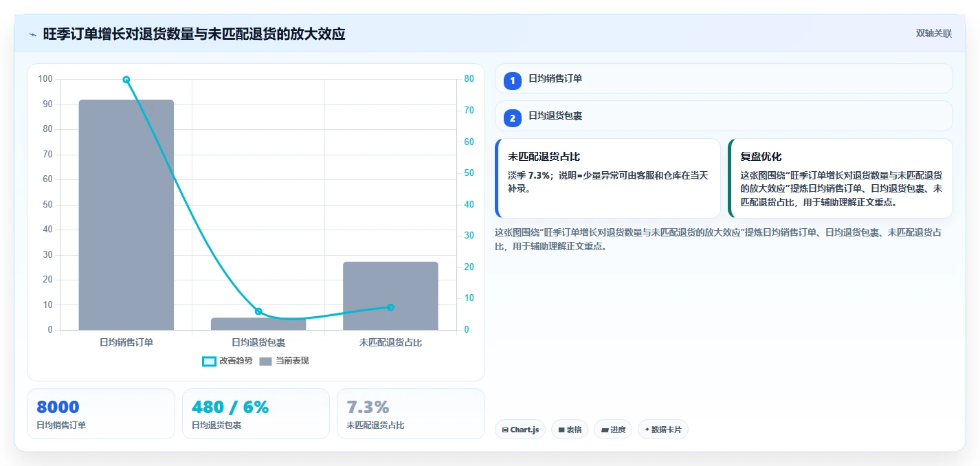Click the 8000 stat card

[x=101, y=414]
